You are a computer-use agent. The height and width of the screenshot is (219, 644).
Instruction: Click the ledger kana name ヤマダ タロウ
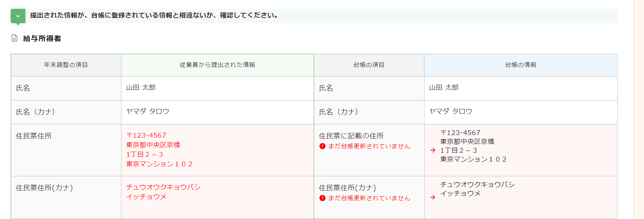coord(451,112)
